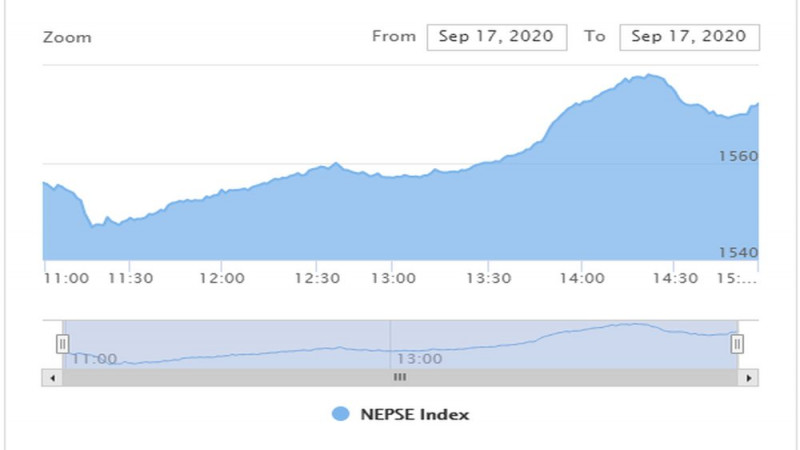Click the chart peak near 14:20
800x450 pixels.
pyautogui.click(x=648, y=75)
